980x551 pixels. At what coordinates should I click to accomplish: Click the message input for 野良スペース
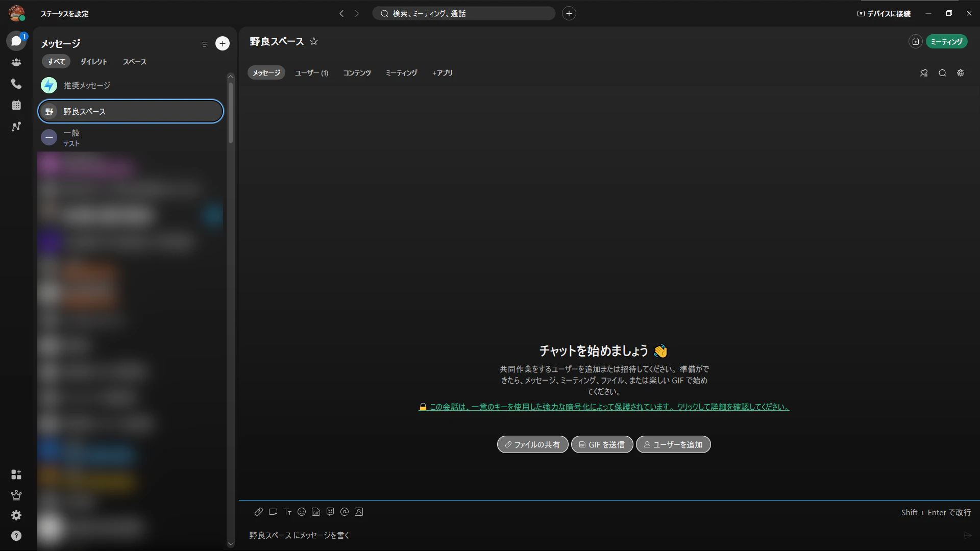(x=602, y=535)
